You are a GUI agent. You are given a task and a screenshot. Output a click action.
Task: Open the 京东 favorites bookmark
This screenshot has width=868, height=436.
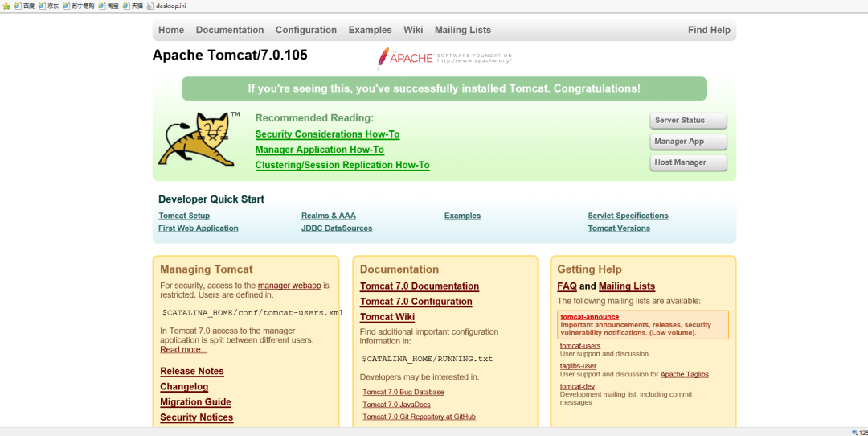pos(49,6)
